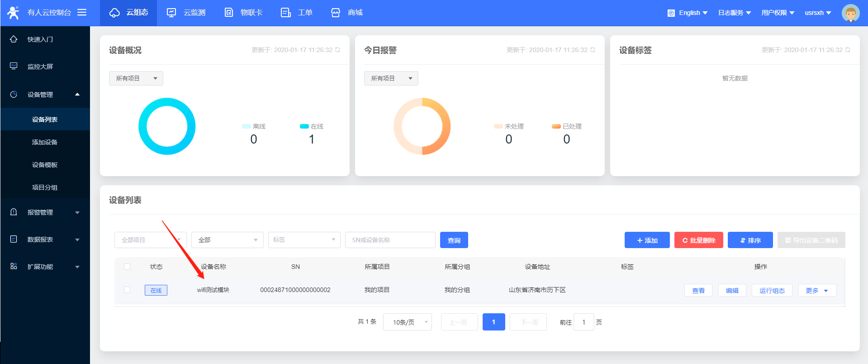
Task: Refresh the 今日报警 panel data
Action: 593,50
